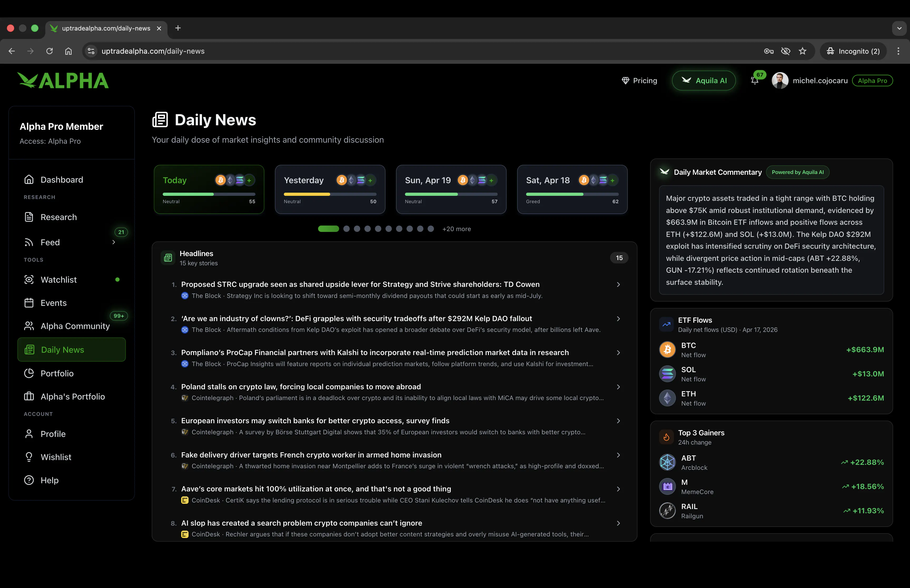Bookmark this page with the star icon
Image resolution: width=910 pixels, height=588 pixels.
[803, 51]
